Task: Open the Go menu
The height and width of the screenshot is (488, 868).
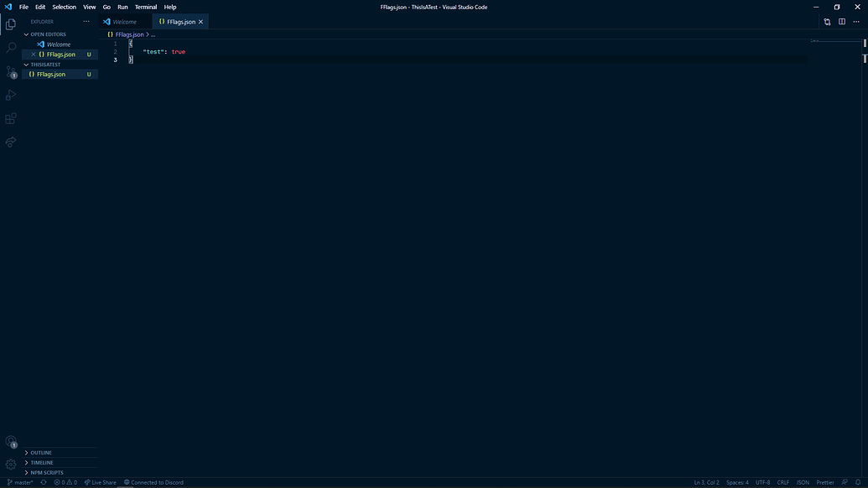Action: pos(107,8)
